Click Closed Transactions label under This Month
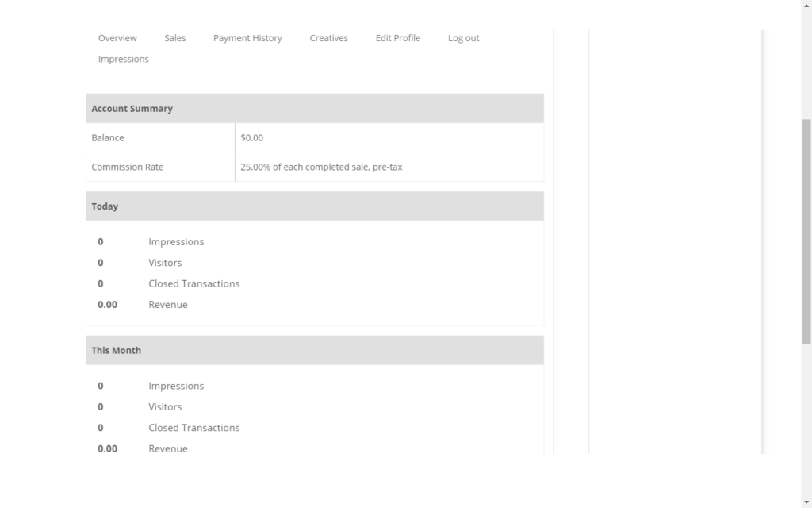The width and height of the screenshot is (812, 508). click(x=194, y=428)
